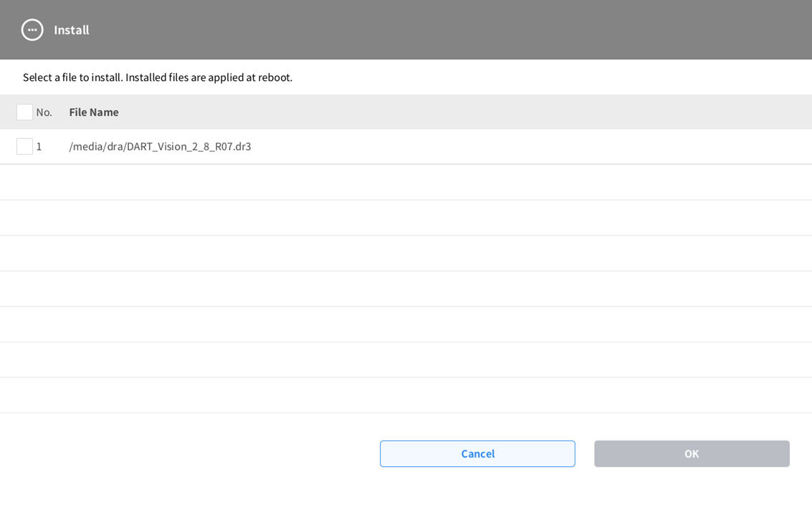The height and width of the screenshot is (507, 812).
Task: Click the sixth empty row in the file list
Action: (406, 360)
